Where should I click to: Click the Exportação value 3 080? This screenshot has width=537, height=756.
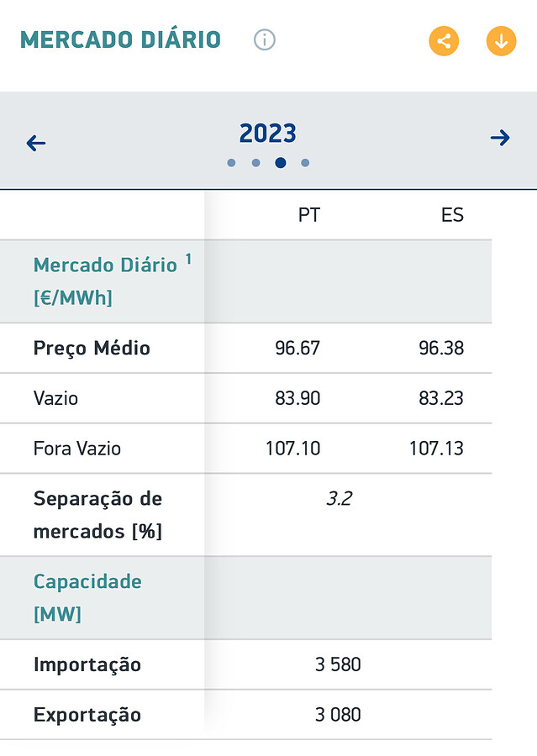[x=338, y=715]
